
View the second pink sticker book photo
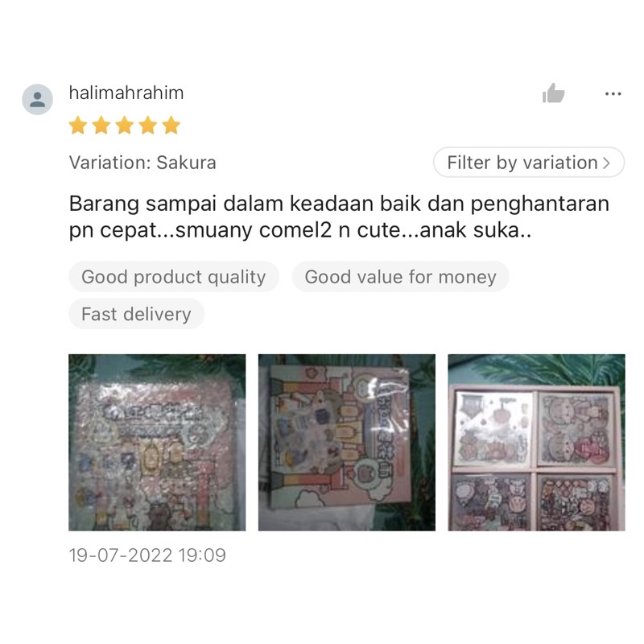click(347, 442)
